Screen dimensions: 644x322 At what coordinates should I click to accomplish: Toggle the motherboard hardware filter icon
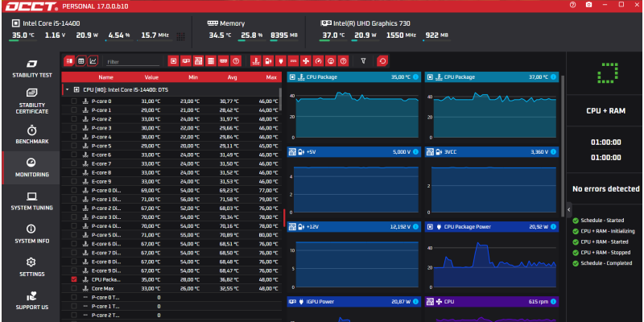coord(198,61)
